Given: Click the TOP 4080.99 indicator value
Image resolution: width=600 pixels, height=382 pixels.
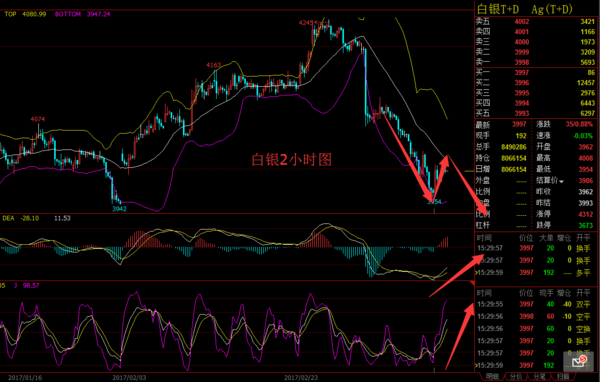Looking at the screenshot, I should click(x=25, y=14).
